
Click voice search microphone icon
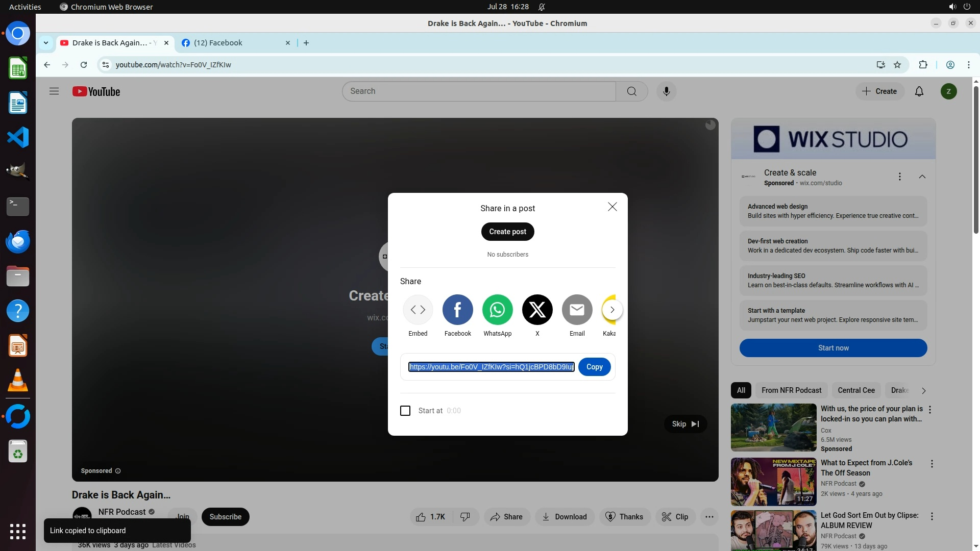coord(666,91)
